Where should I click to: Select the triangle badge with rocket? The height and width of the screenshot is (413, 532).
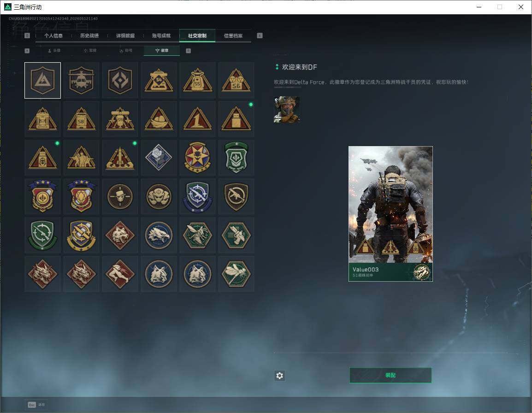pos(120,158)
